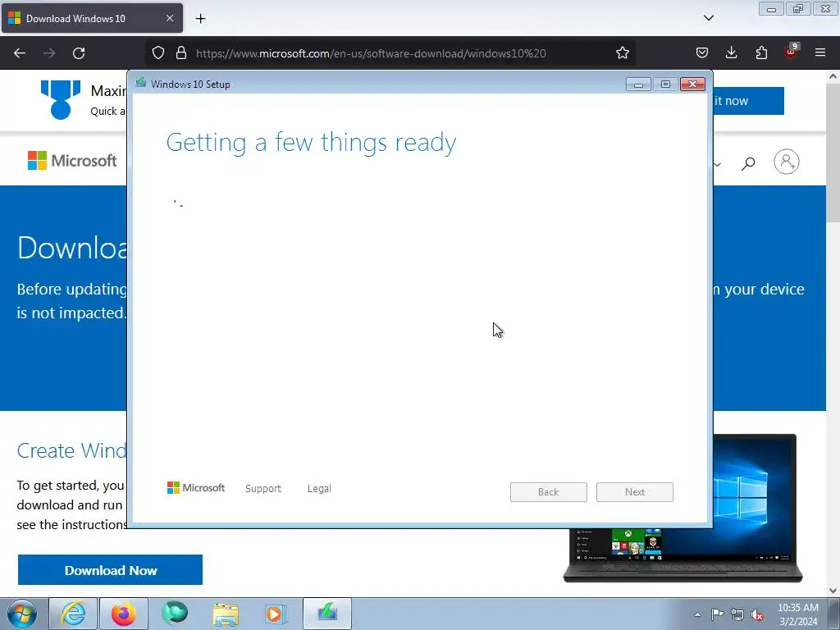Click the address bar URL
This screenshot has height=630, width=840.
[371, 53]
